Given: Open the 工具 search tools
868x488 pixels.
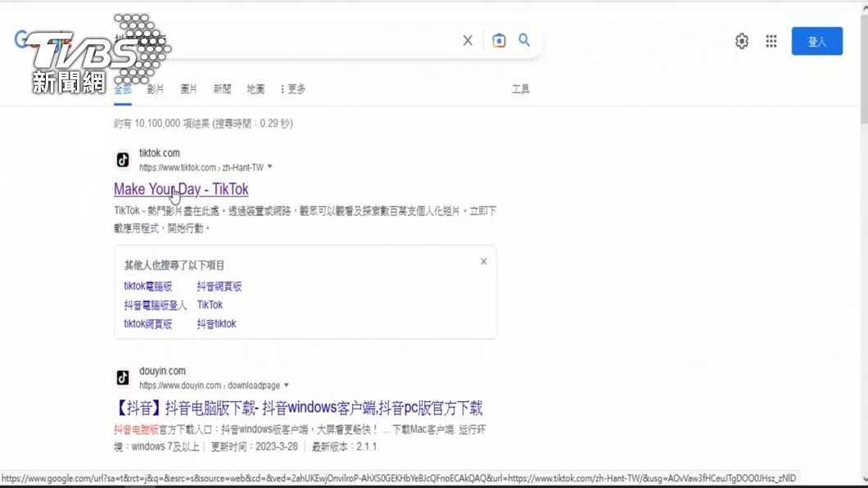Looking at the screenshot, I should 520,89.
